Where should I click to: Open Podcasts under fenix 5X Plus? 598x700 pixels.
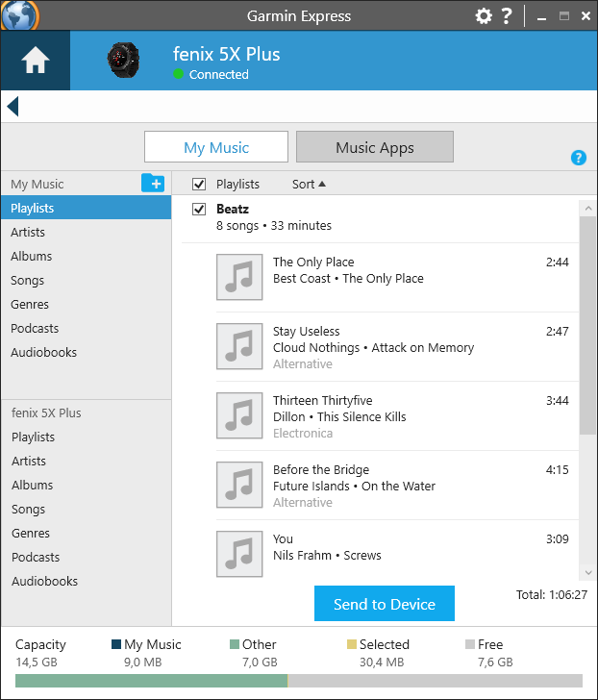tap(86, 558)
